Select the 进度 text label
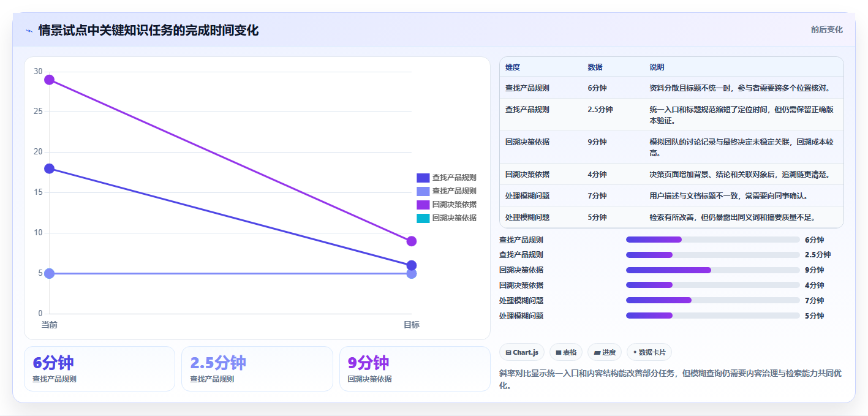Screen dimensions: 868x416 (x=609, y=352)
